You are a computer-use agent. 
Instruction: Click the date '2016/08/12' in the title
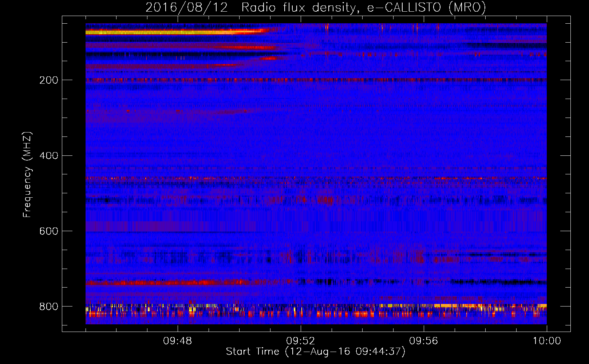click(186, 7)
